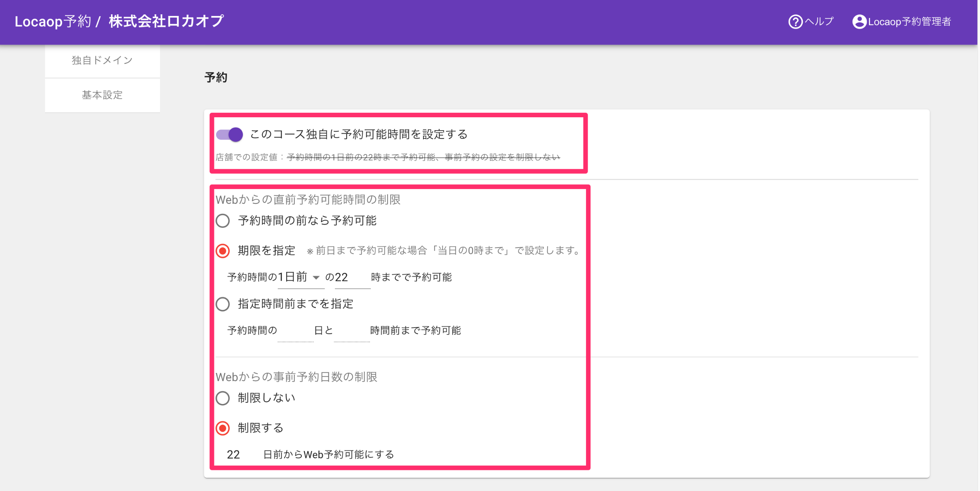The width and height of the screenshot is (980, 491).
Task: Select 予約時間の前なら予約可能 radio button
Action: tap(223, 221)
